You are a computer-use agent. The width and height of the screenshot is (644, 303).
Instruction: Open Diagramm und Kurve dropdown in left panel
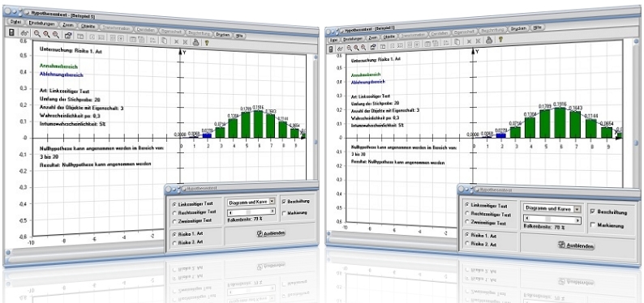click(x=251, y=202)
